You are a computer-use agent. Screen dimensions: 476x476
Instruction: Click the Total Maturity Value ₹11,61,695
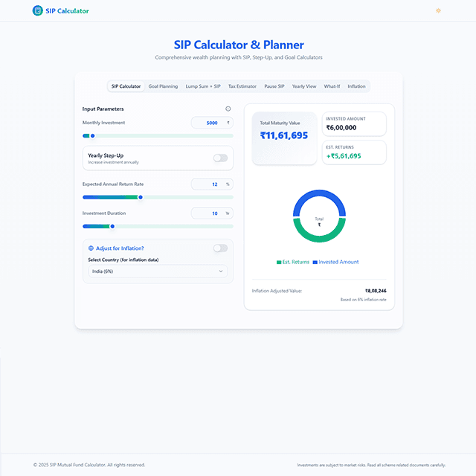pos(284,135)
